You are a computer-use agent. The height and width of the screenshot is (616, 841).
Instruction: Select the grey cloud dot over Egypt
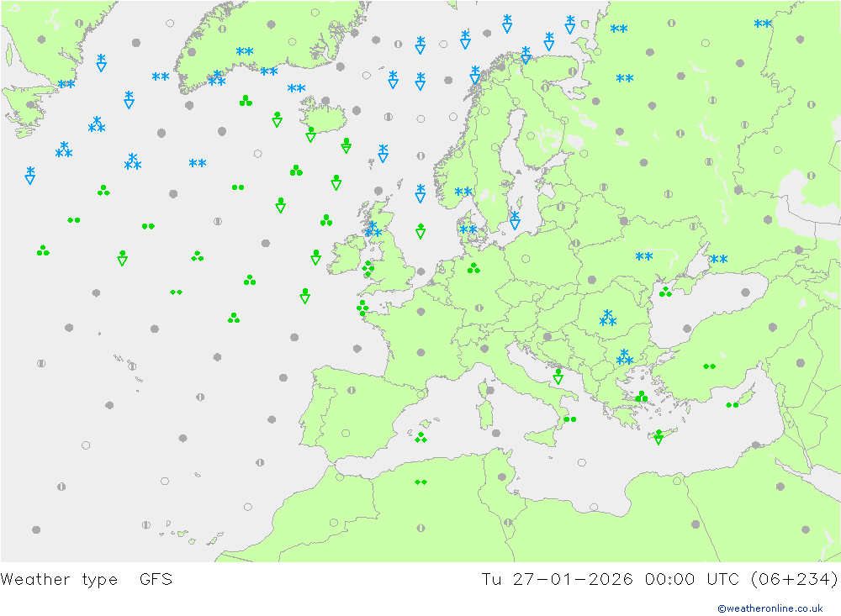click(x=696, y=524)
